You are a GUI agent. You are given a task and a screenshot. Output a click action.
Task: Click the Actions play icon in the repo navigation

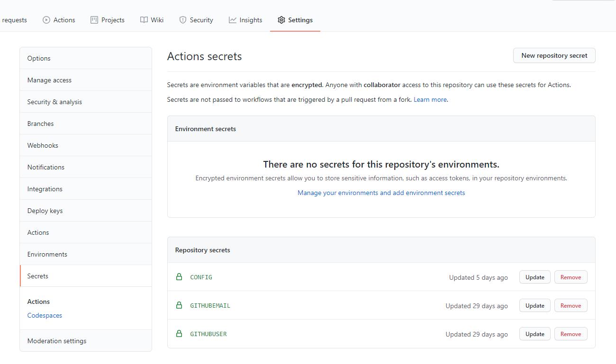click(46, 20)
